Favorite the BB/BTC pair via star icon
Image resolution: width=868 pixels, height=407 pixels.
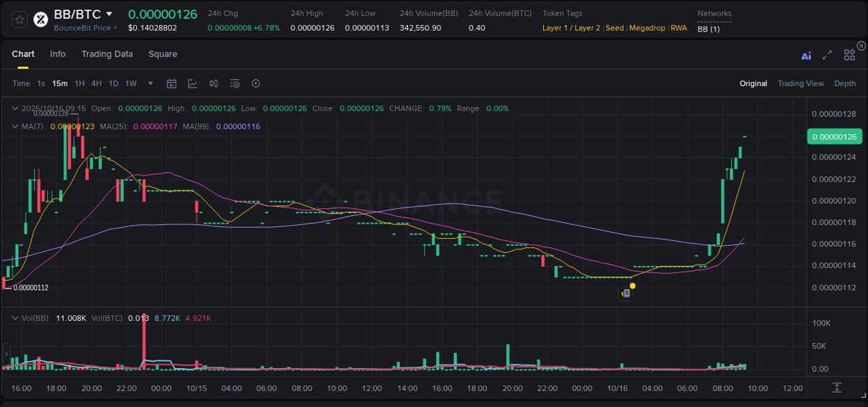(x=19, y=19)
